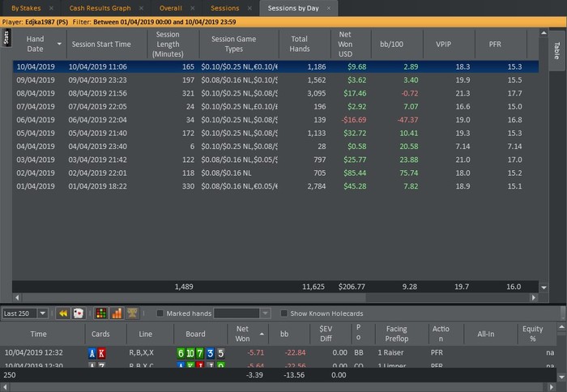Select the 08/04/2019 21:56 session row

[x=276, y=93]
